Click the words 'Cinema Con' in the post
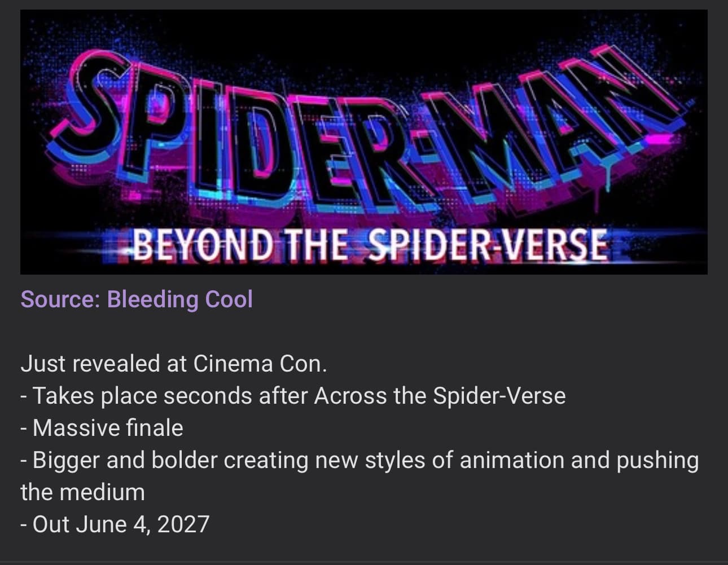Viewport: 728px width, 565px height. tap(257, 364)
